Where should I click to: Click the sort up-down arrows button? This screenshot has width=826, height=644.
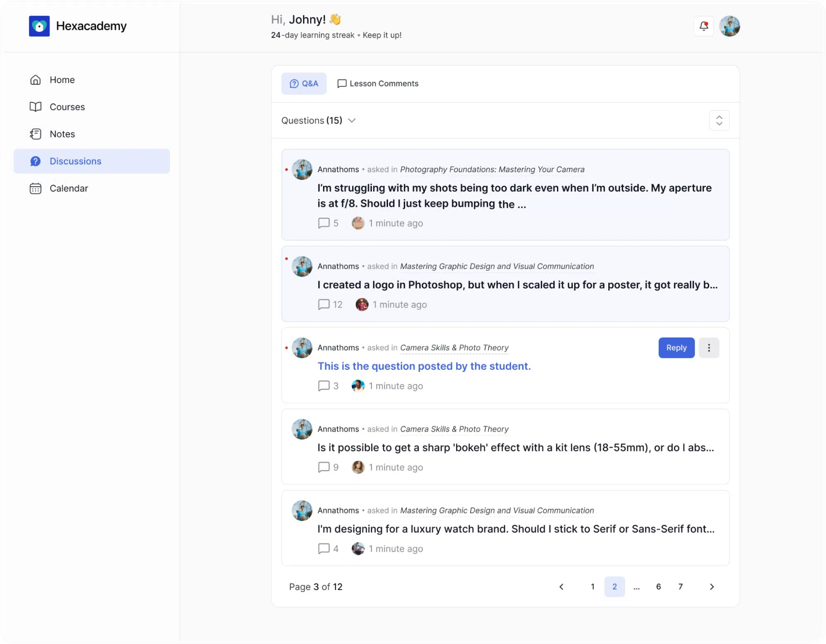pyautogui.click(x=719, y=121)
